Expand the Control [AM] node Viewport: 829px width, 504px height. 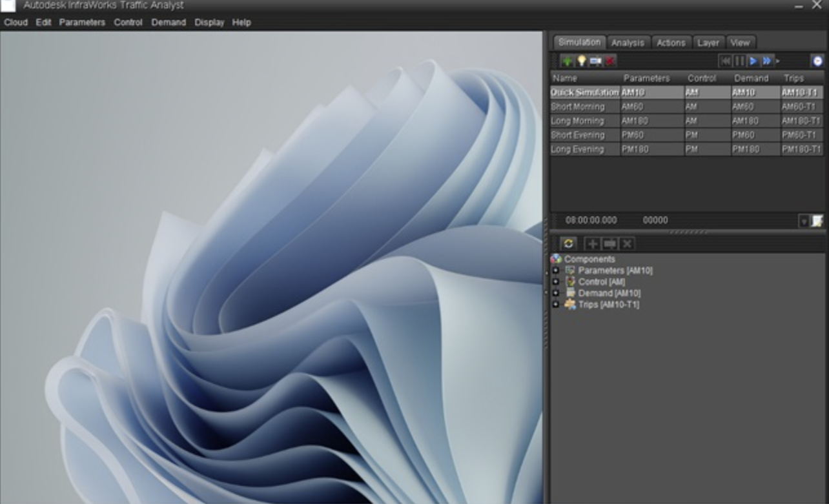pos(556,282)
